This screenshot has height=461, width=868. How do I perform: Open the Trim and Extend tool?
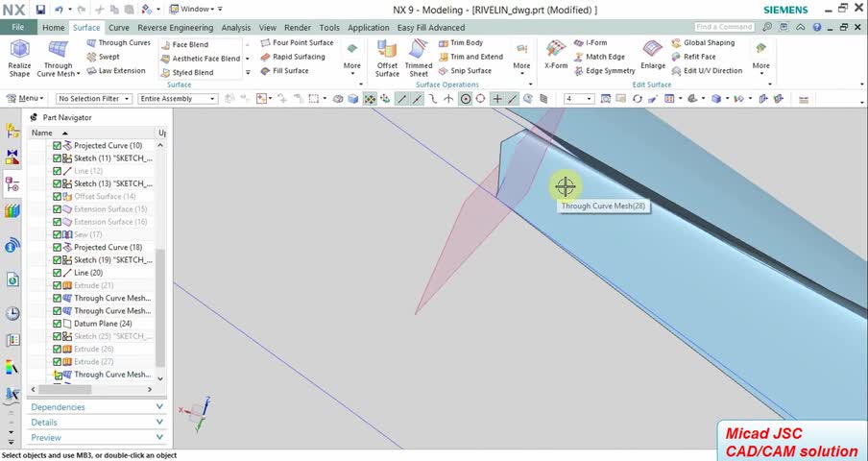[x=471, y=57]
